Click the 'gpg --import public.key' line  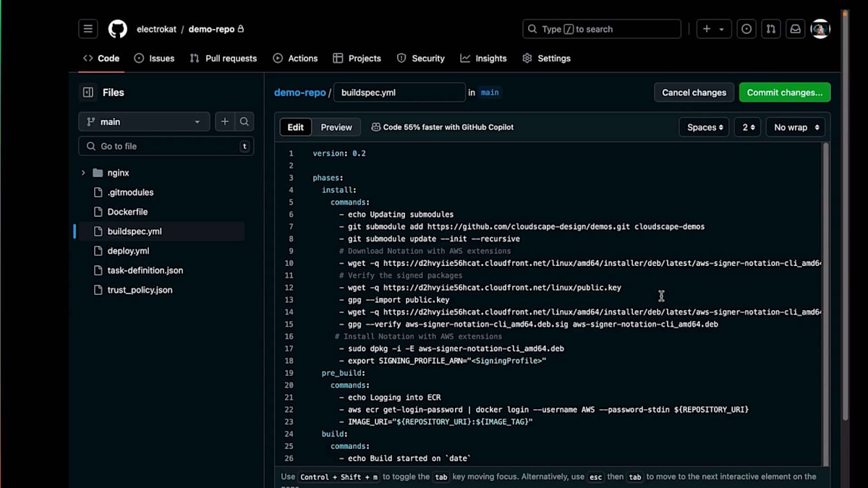coord(394,300)
